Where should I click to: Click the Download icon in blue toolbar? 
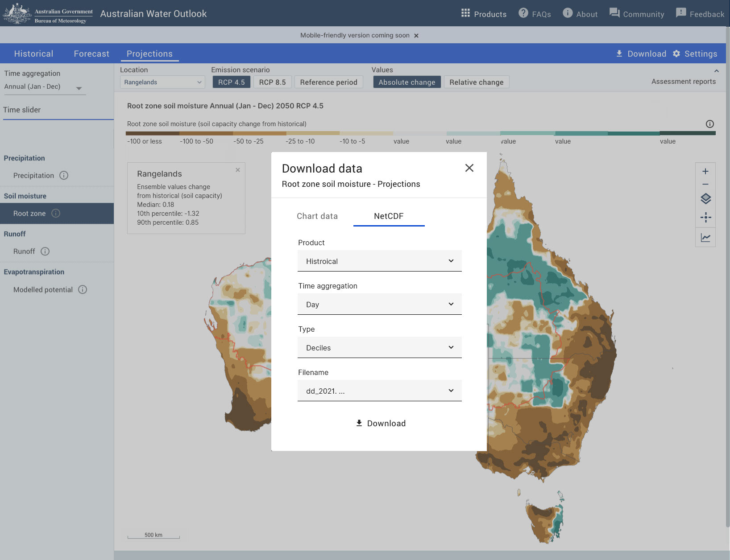(619, 54)
